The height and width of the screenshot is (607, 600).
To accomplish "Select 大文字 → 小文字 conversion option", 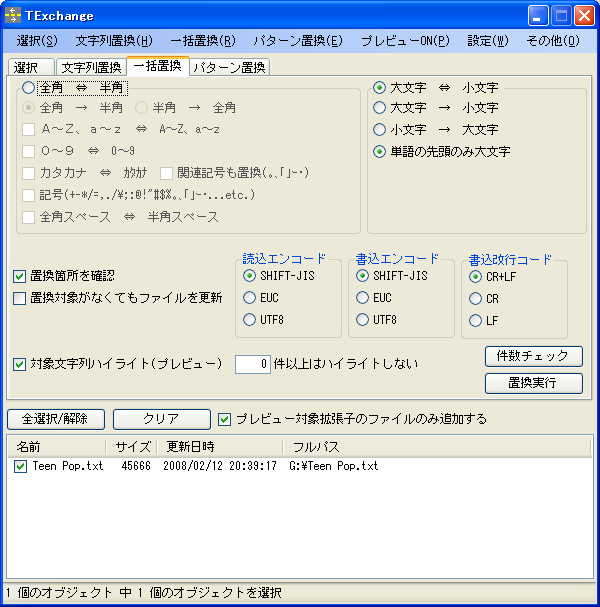I will click(380, 108).
